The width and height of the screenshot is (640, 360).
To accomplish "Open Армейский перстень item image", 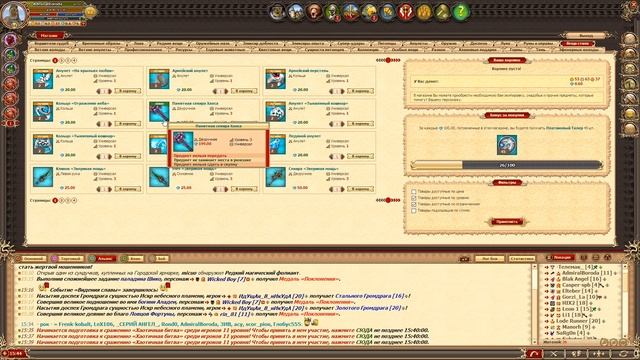I will 276,79.
